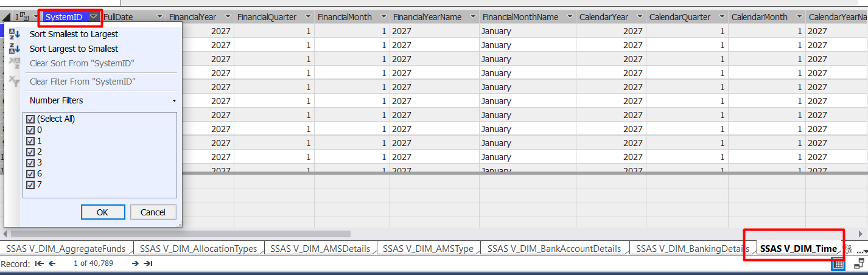This screenshot has height=275, width=868.
Task: Click the A-Z ascending sort icon
Action: pyautogui.click(x=15, y=35)
